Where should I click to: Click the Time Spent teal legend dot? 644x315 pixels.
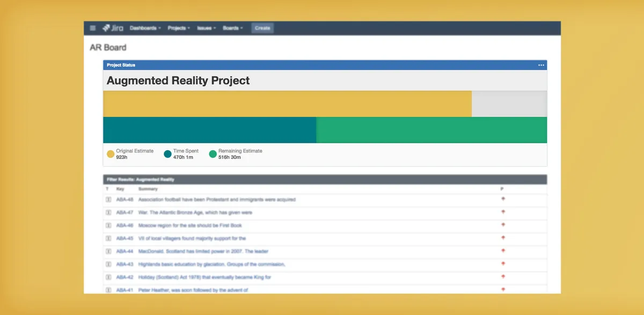167,154
